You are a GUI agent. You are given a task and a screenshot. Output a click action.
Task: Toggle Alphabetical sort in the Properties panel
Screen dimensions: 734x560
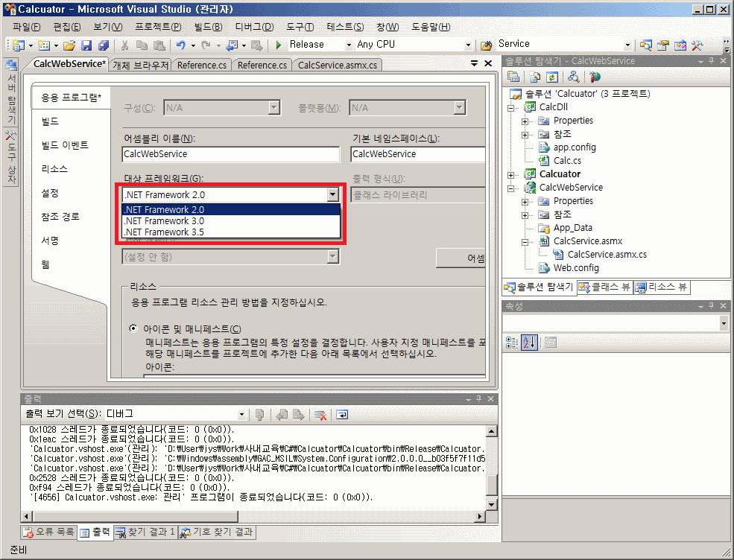tap(529, 343)
